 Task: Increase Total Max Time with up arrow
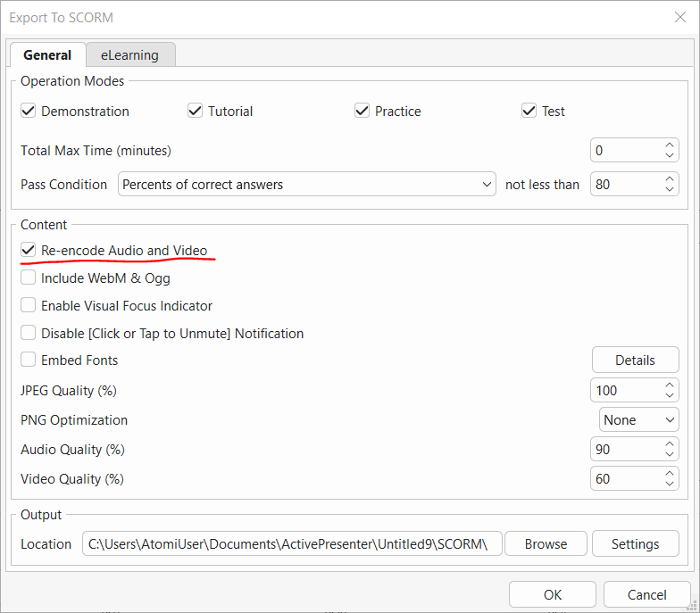tap(670, 145)
